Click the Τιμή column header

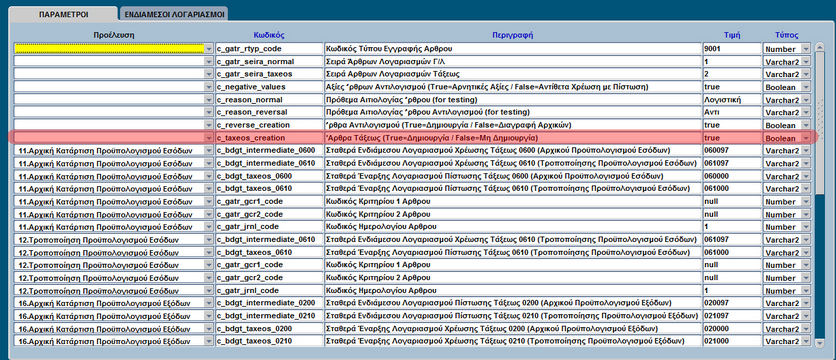(732, 35)
